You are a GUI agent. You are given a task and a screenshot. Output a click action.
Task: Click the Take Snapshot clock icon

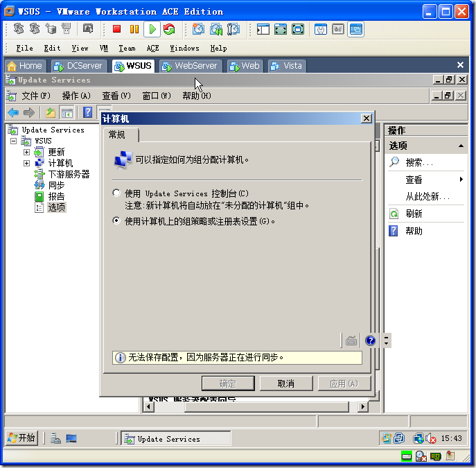tap(198, 29)
